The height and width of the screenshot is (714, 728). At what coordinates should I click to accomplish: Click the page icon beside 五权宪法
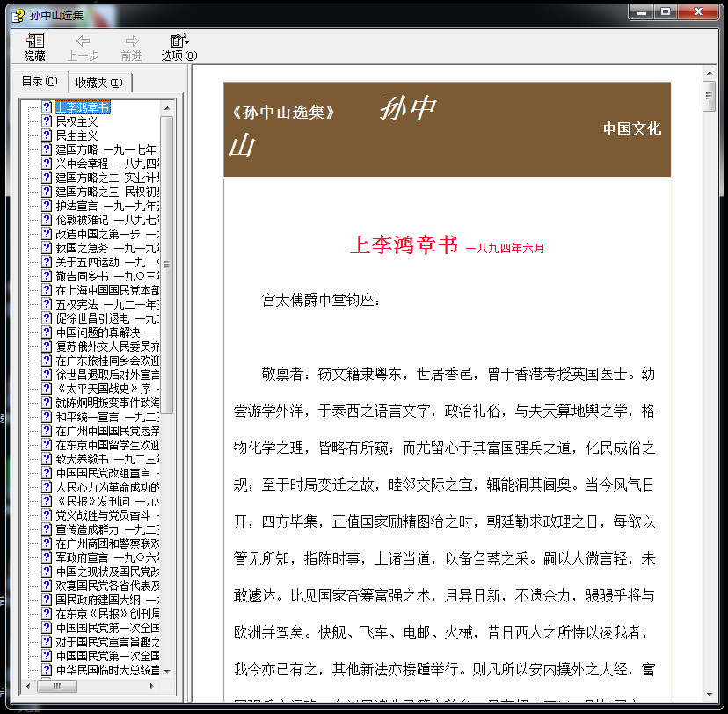[47, 304]
